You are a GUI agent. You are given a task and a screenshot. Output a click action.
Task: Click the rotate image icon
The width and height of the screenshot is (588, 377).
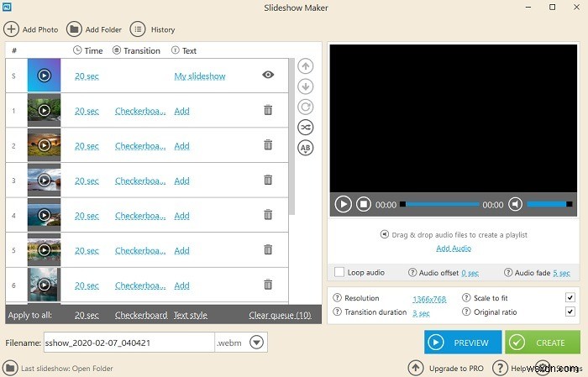tap(306, 107)
